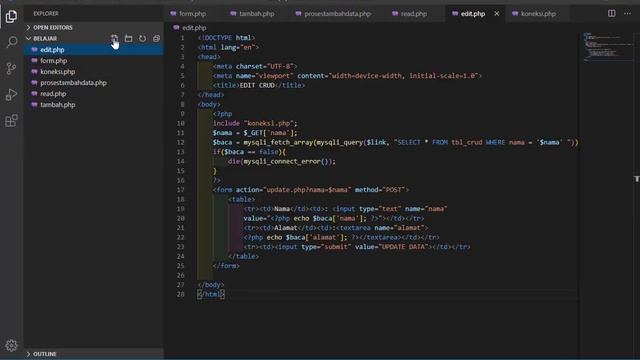Click the </table> tag on line 24

pos(244,256)
